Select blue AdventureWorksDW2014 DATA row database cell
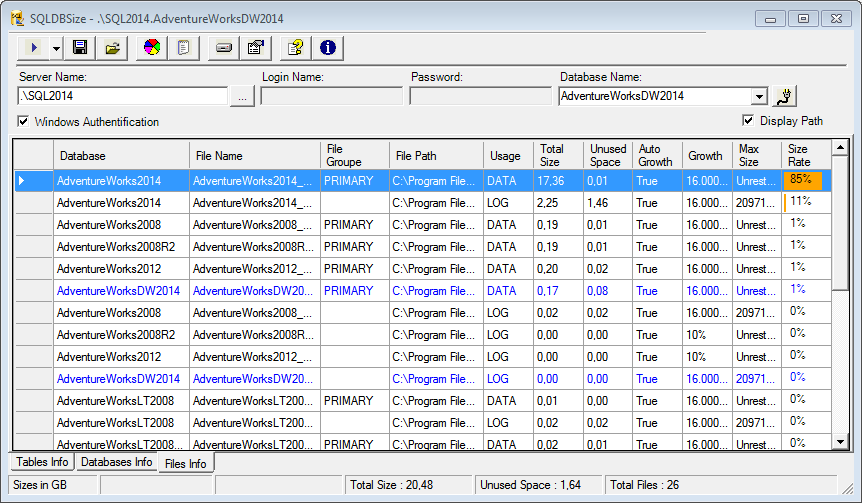 click(121, 290)
